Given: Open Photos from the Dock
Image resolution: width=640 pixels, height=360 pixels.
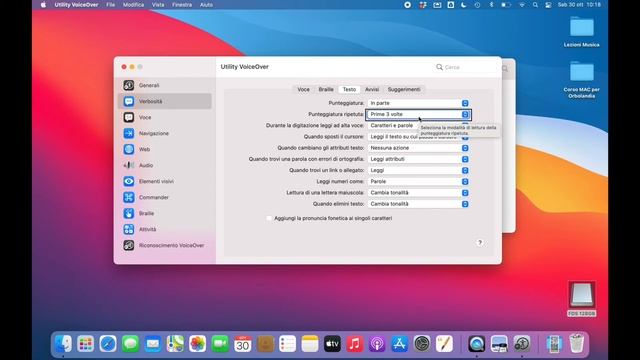Looking at the screenshot, I should (198, 344).
